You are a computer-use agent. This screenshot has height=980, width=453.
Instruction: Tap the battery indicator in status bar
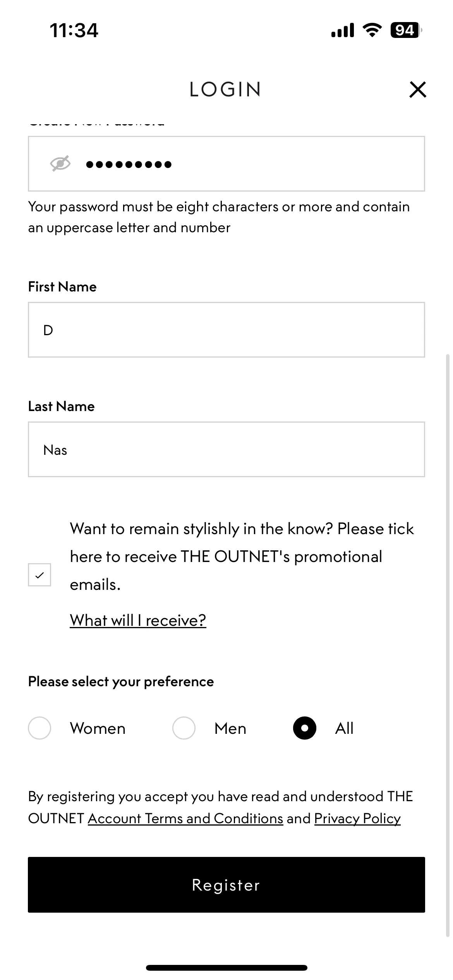point(406,30)
